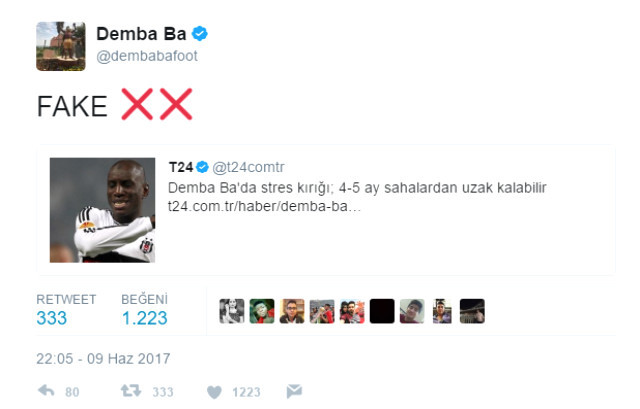Visit the @dembabafoot handle

pos(147,56)
